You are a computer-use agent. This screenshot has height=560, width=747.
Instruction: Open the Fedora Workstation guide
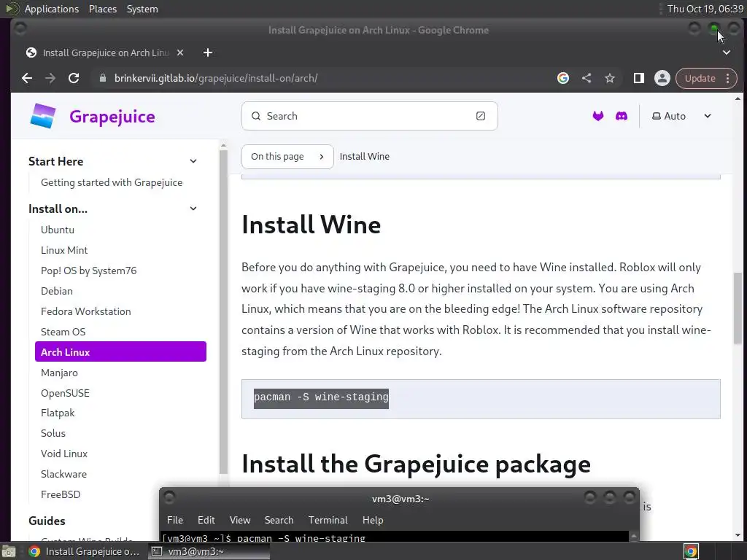point(86,311)
